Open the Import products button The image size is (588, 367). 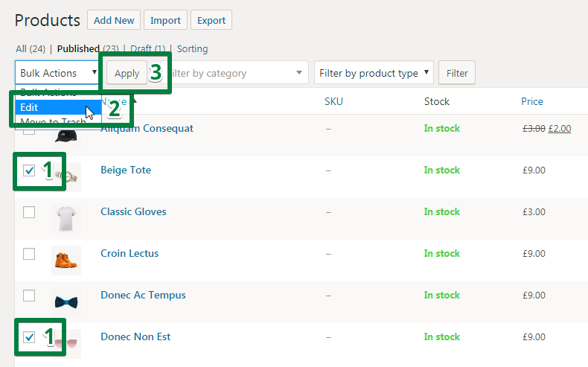pos(165,20)
